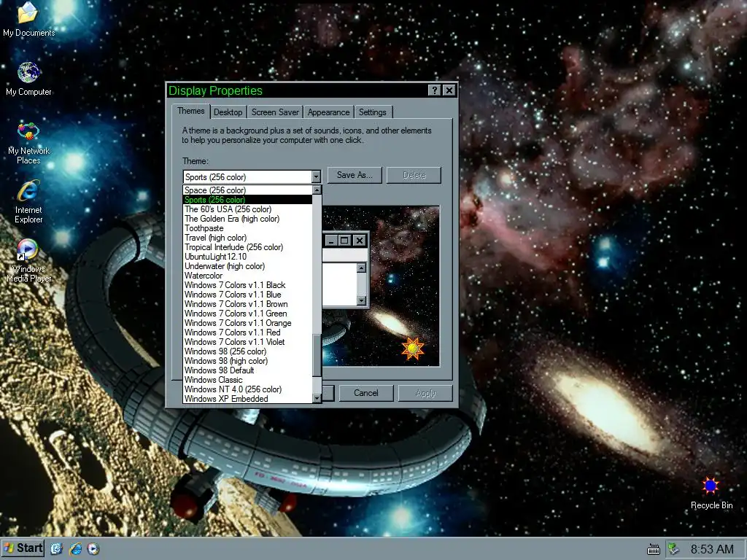The image size is (747, 560).
Task: Choose Windows 98 (256 color) theme
Action: [x=248, y=352]
